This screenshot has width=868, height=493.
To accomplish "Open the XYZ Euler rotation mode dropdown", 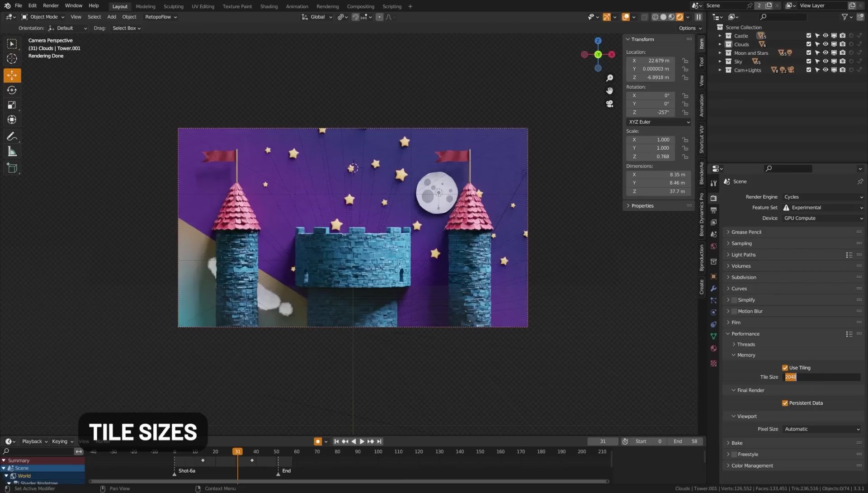I will point(659,122).
